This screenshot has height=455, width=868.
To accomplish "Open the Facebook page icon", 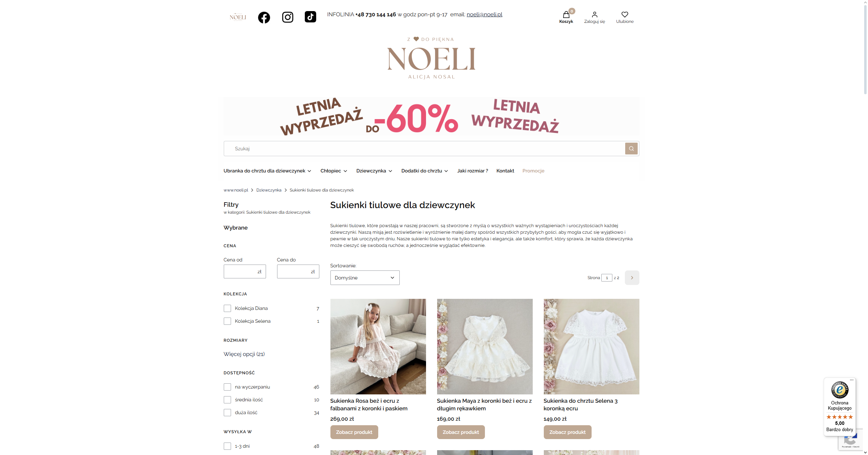I will point(264,17).
